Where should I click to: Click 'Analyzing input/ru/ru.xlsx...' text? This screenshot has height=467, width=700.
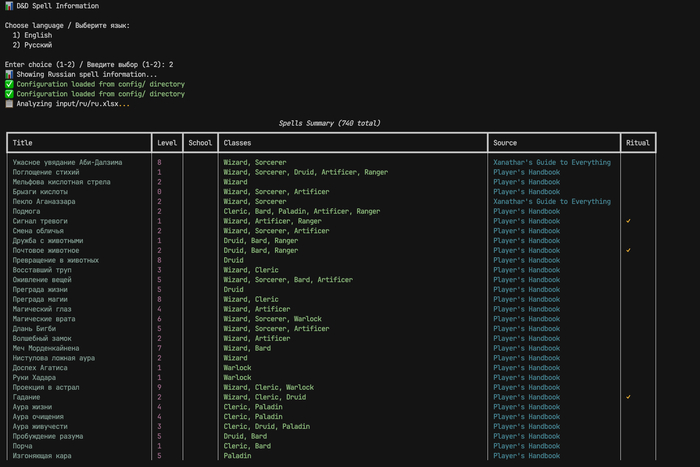(x=73, y=104)
